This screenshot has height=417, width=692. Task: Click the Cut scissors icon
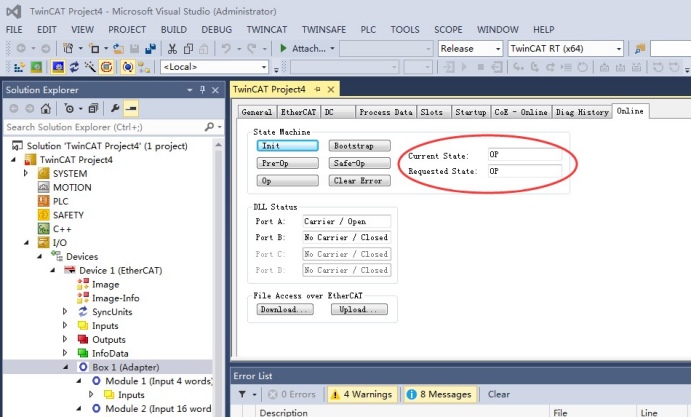(172, 49)
